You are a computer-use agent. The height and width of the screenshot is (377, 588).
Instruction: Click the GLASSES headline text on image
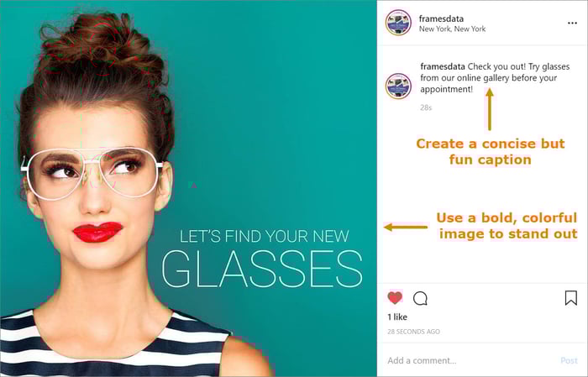(x=262, y=269)
